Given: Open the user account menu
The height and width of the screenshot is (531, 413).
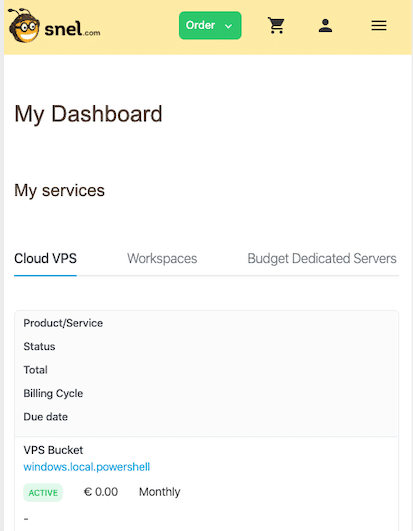Looking at the screenshot, I should click(325, 26).
